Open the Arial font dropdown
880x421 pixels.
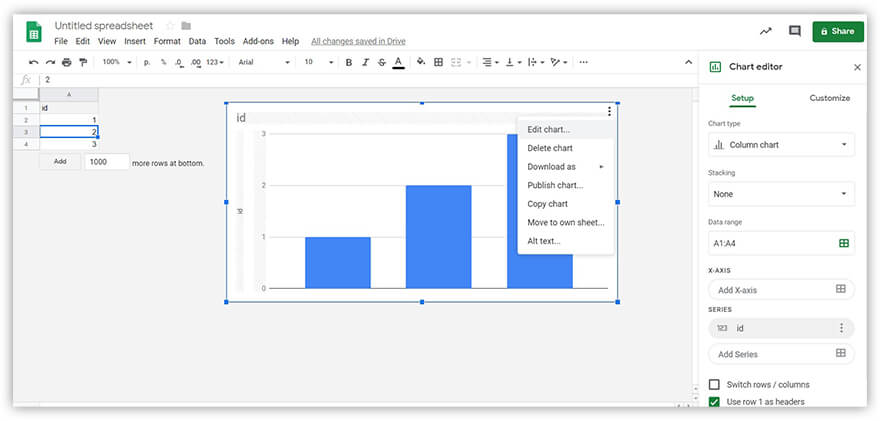coord(264,62)
